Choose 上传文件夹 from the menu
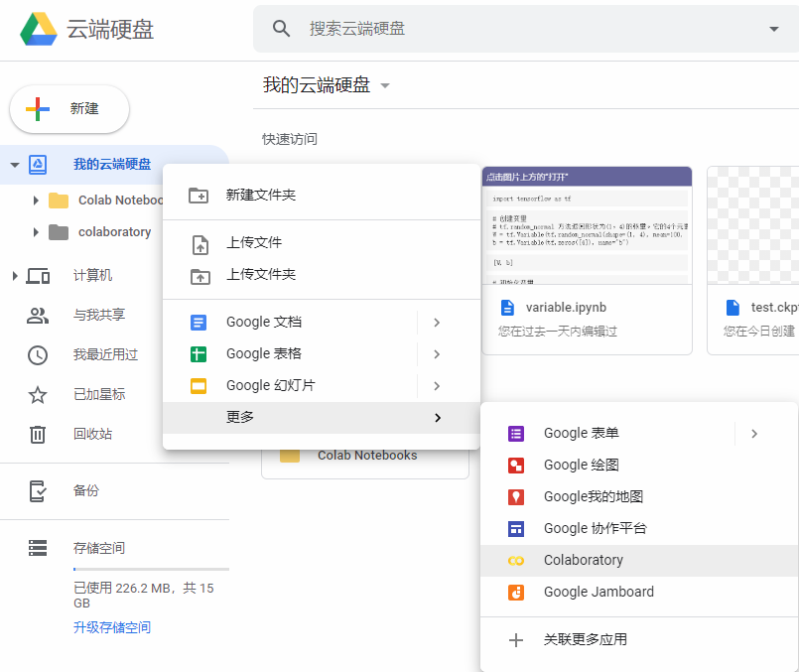The image size is (799, 672). pyautogui.click(x=322, y=275)
